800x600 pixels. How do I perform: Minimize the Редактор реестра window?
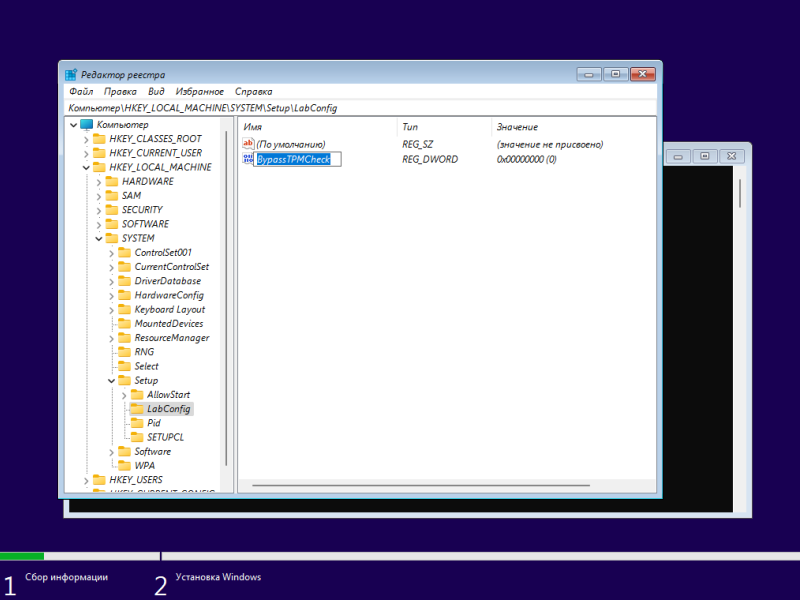589,74
